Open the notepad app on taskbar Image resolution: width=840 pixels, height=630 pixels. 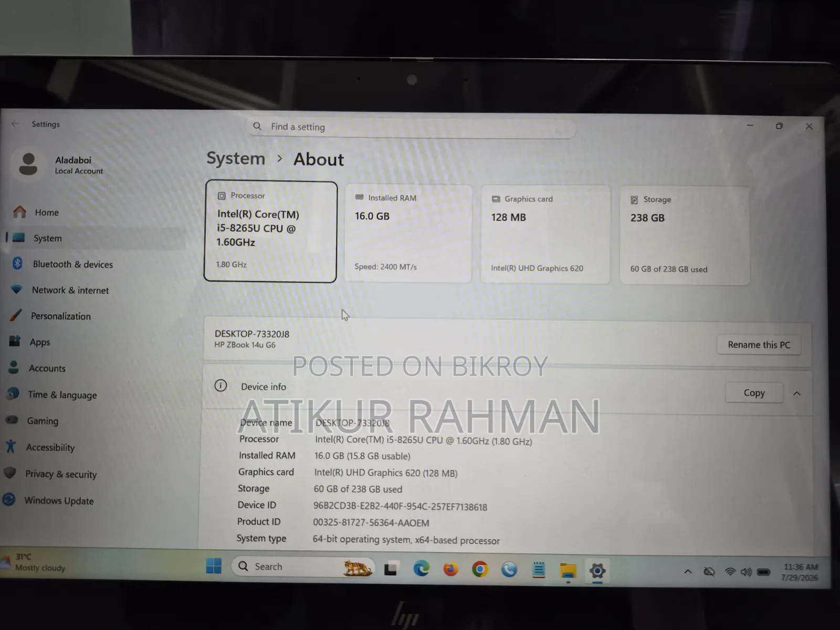pyautogui.click(x=539, y=570)
